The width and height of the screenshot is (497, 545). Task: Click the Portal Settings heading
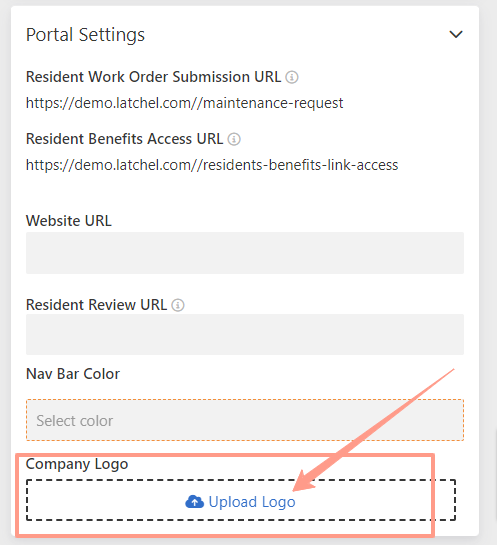pyautogui.click(x=85, y=35)
